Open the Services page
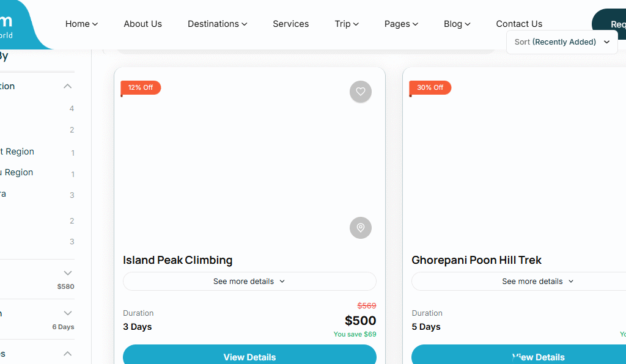The image size is (626, 364). (x=290, y=24)
